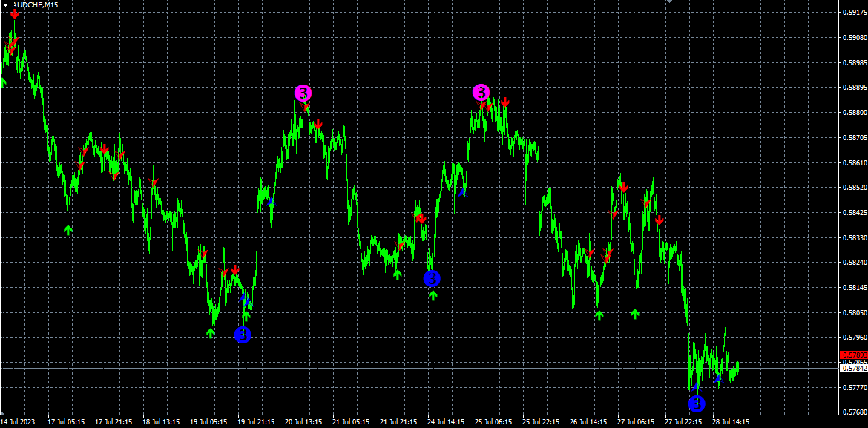Click the 0.58610 price scale label
The image size is (868, 428).
click(x=854, y=162)
